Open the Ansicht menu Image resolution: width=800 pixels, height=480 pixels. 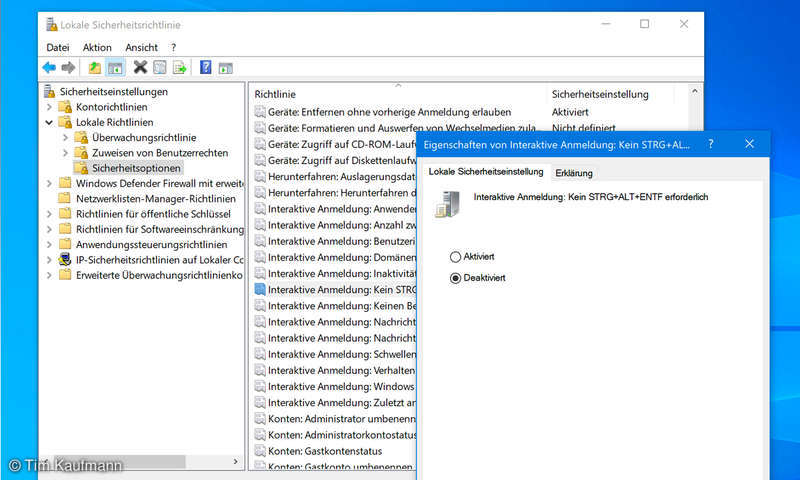pos(141,47)
